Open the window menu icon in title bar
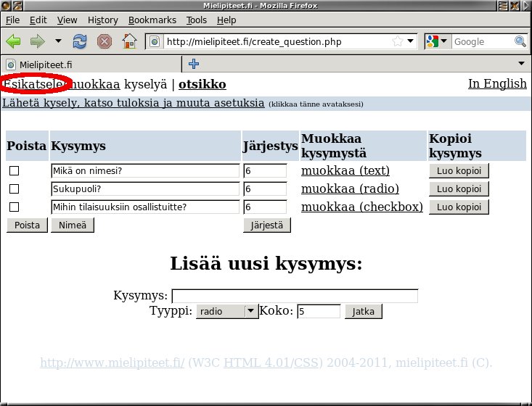 point(6,5)
